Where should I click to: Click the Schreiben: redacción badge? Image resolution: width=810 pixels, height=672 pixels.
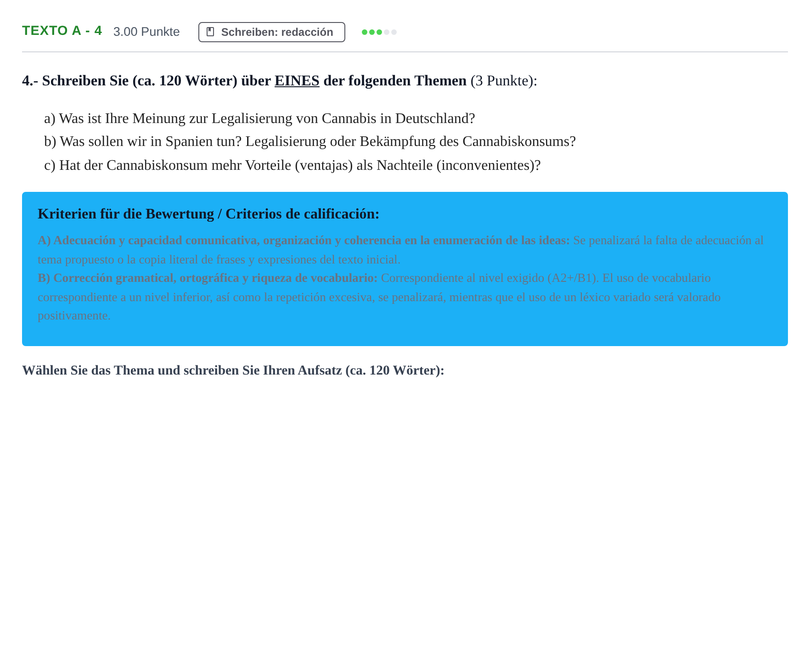(x=271, y=32)
